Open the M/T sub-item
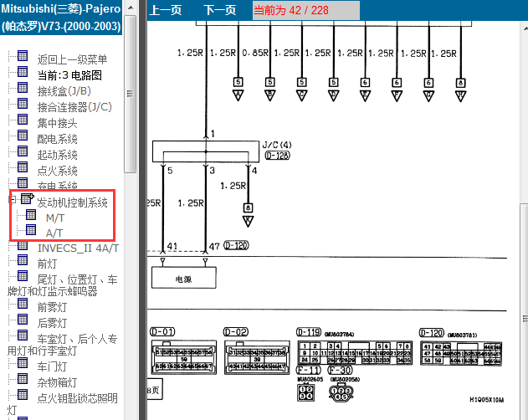 point(55,218)
